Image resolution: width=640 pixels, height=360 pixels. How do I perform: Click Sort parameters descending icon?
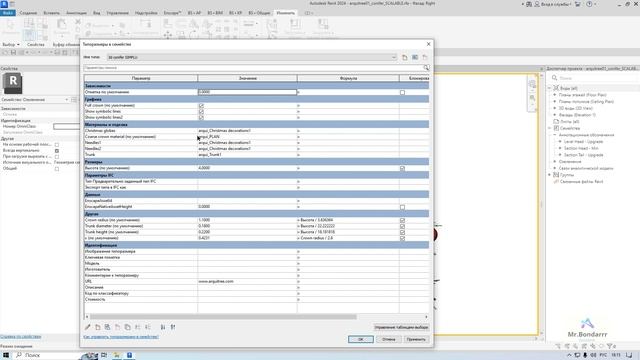click(173, 327)
